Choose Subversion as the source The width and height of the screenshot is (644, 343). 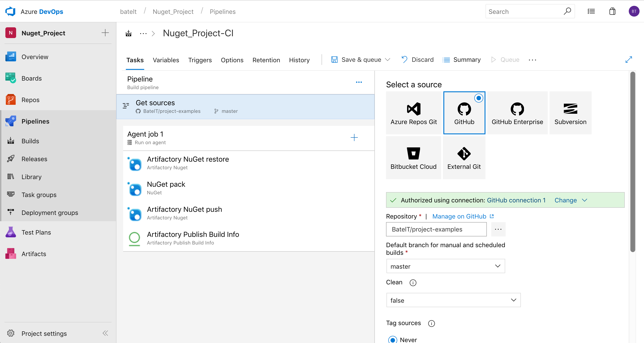click(x=570, y=113)
